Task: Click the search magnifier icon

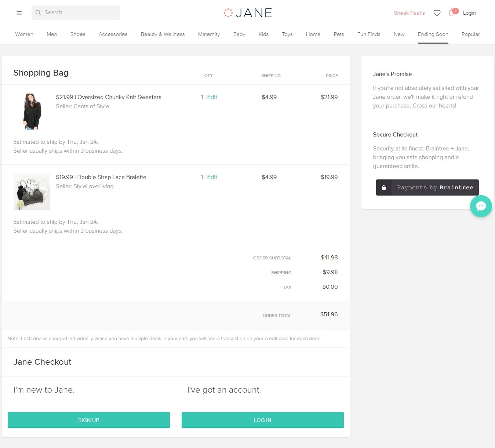Action: [x=38, y=12]
